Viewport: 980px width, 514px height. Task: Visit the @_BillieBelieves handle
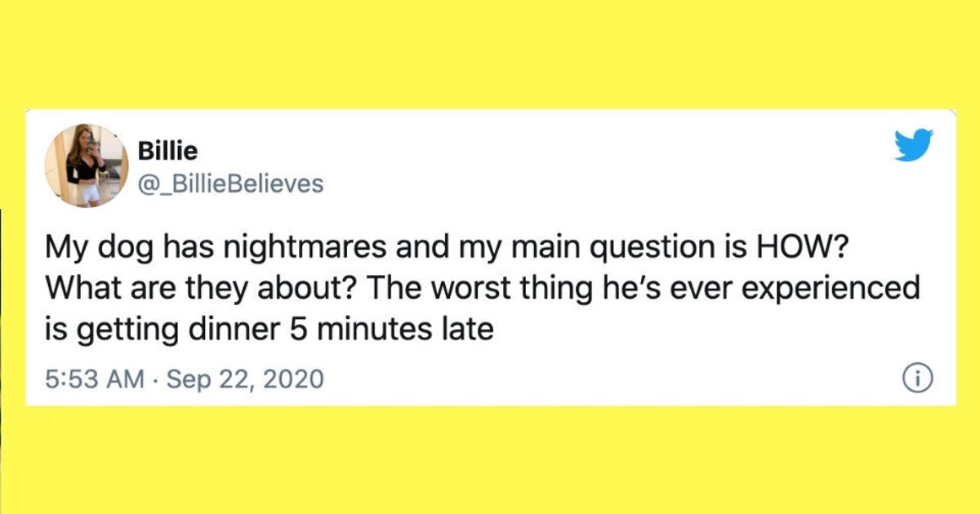[230, 184]
